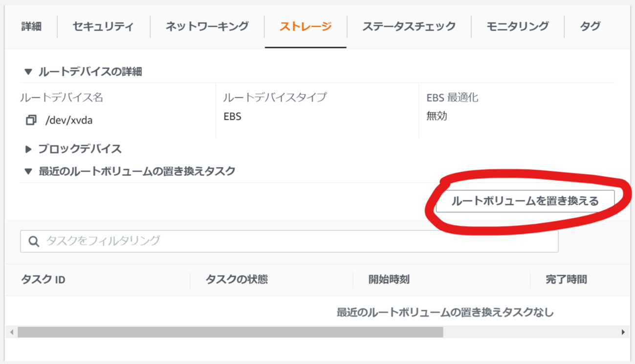Viewport: 635px width, 364px height.
Task: Open the ネットワーキング tab
Action: [207, 26]
